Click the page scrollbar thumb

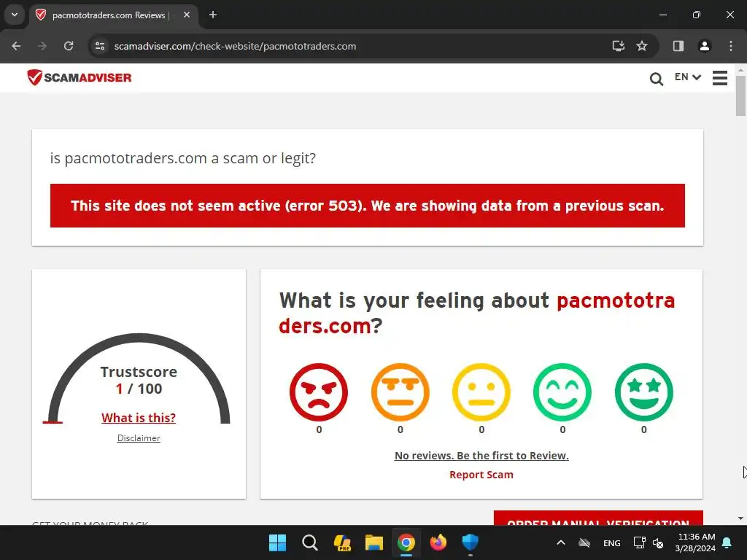(x=740, y=96)
